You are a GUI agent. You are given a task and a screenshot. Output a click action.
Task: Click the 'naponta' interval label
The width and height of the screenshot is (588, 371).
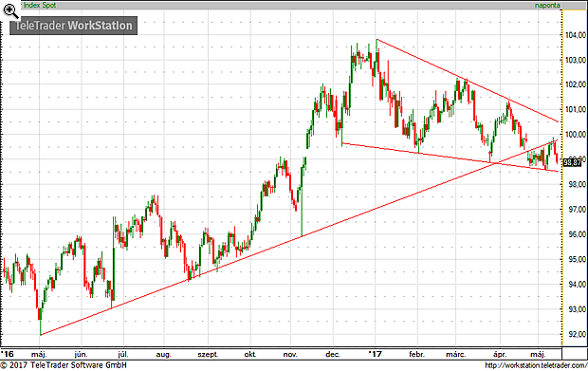pyautogui.click(x=547, y=6)
